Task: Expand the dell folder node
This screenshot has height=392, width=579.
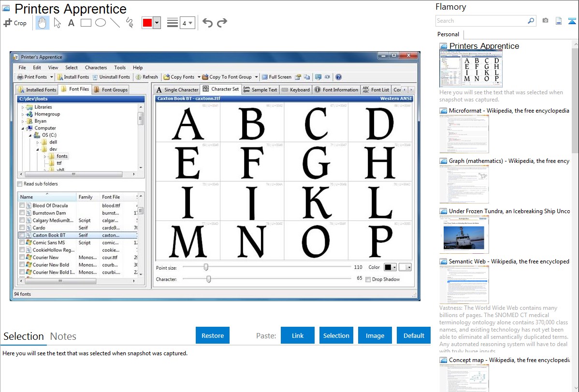Action: 37,142
